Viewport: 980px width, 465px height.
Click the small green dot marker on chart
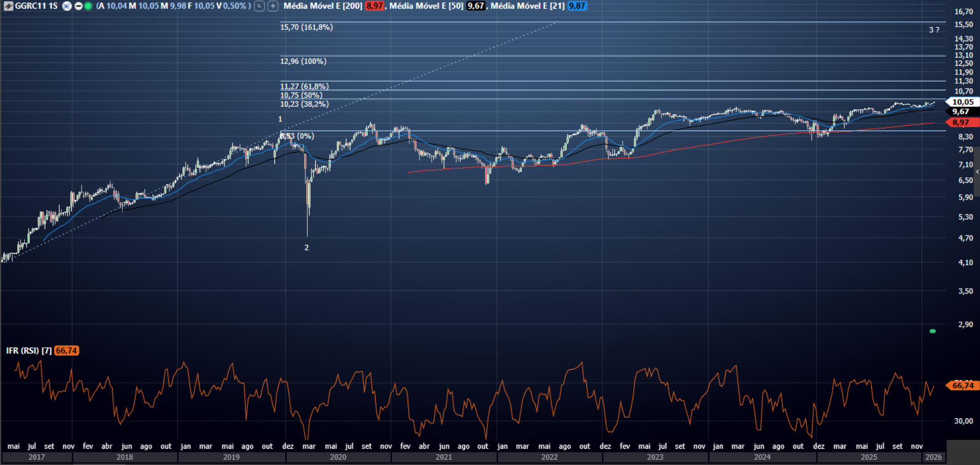tap(933, 331)
